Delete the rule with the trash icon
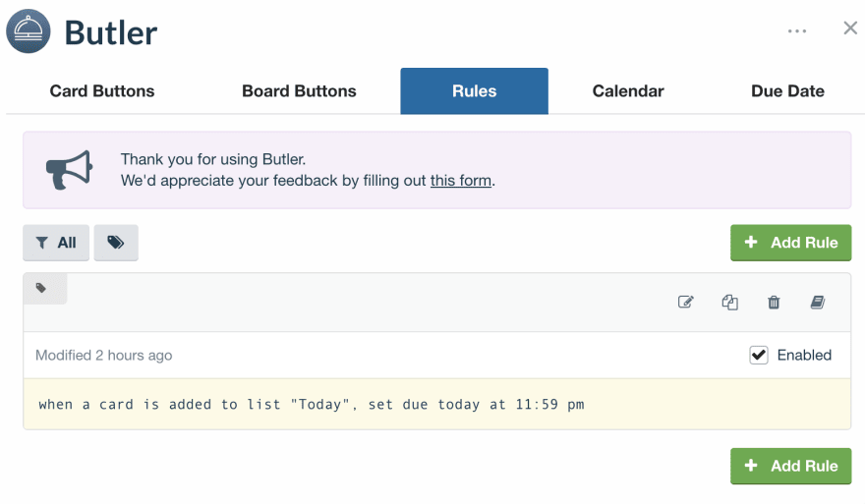 [x=774, y=302]
